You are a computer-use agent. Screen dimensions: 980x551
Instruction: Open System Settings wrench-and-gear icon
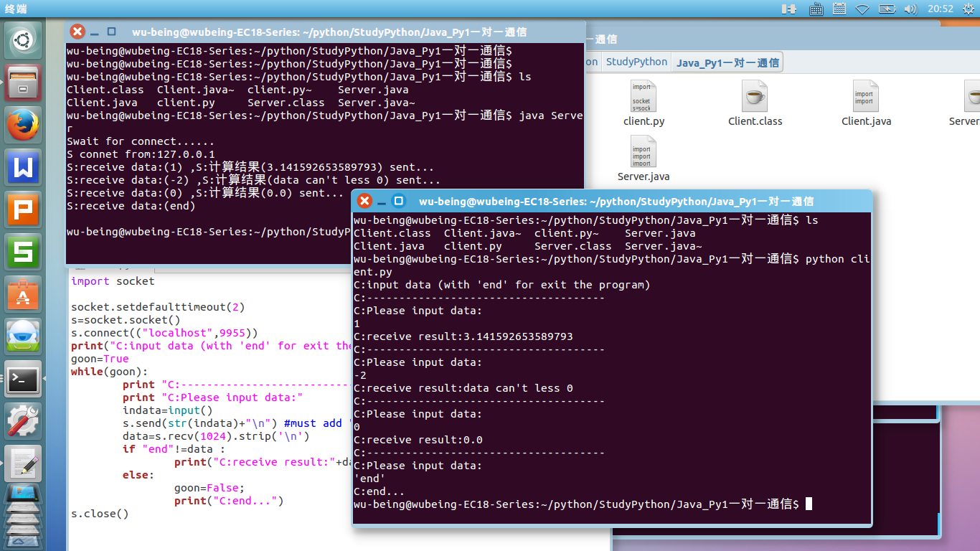(23, 422)
